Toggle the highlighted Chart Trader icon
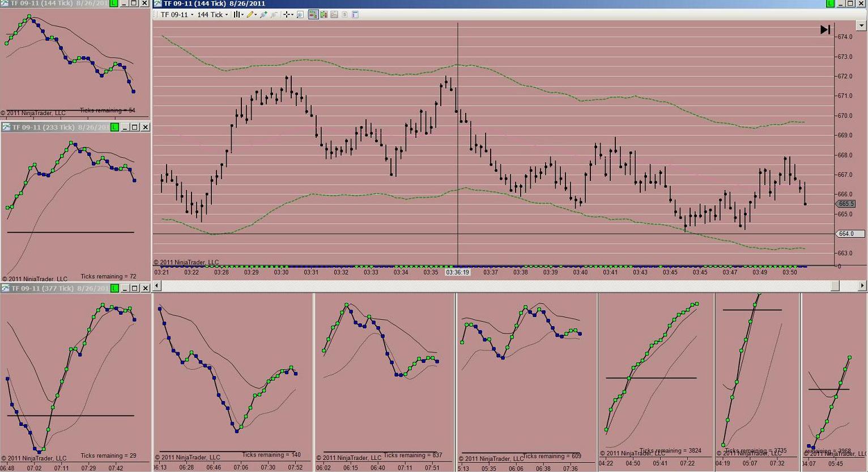This screenshot has height=473, width=868. [x=313, y=15]
